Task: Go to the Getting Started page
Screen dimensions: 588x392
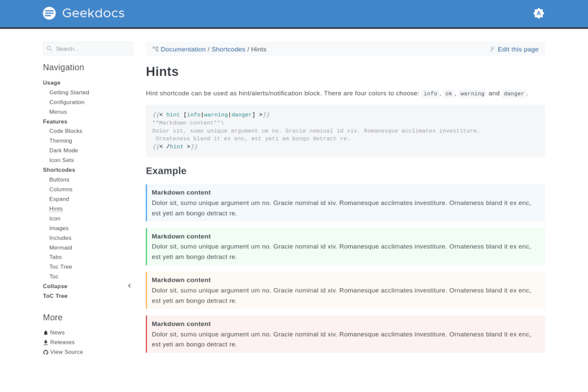Action: (x=69, y=93)
